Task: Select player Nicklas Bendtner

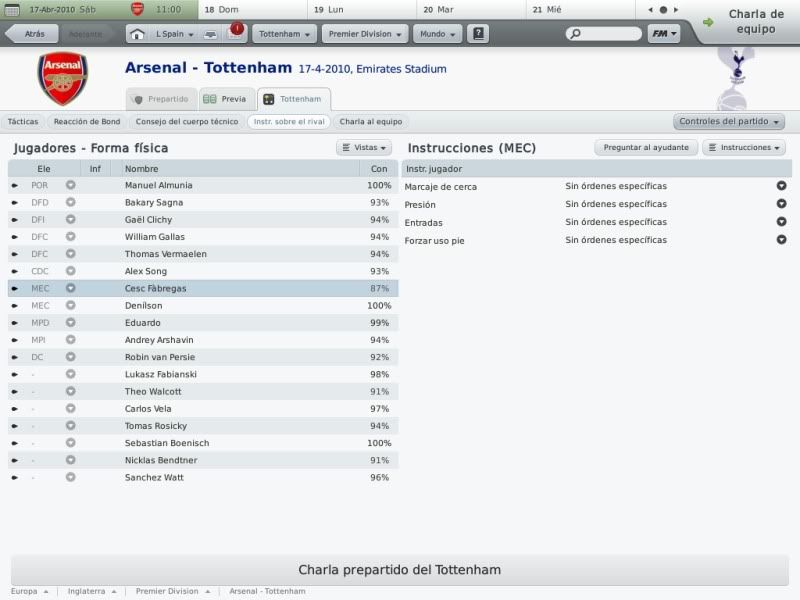Action: [x=203, y=460]
